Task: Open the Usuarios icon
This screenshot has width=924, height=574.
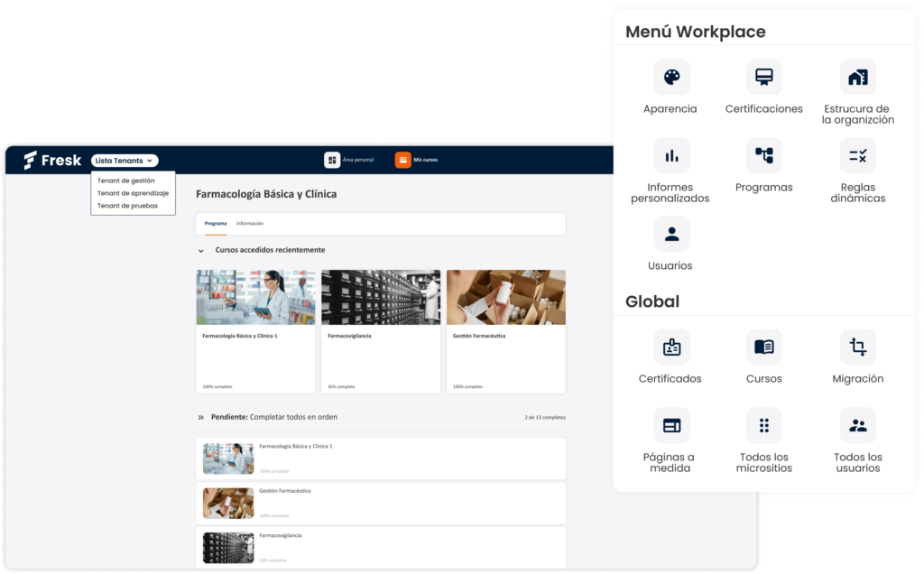Action: tap(671, 235)
